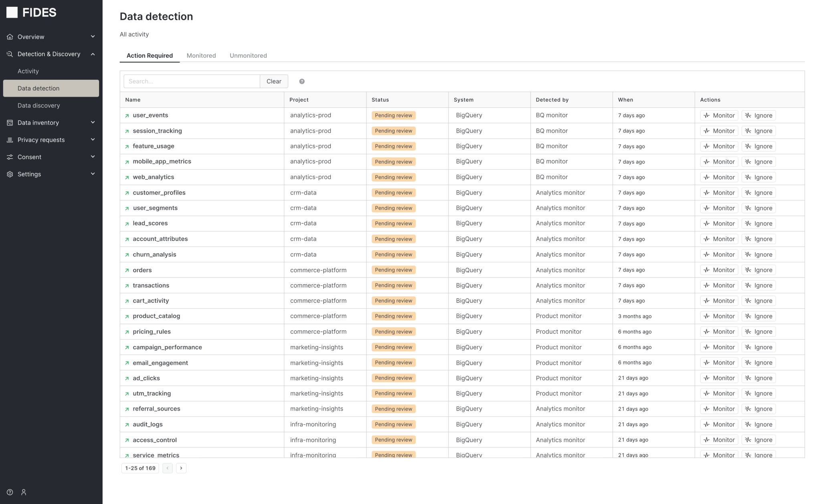Collapse the Detection & Discovery section
The width and height of the screenshot is (821, 504).
[93, 54]
